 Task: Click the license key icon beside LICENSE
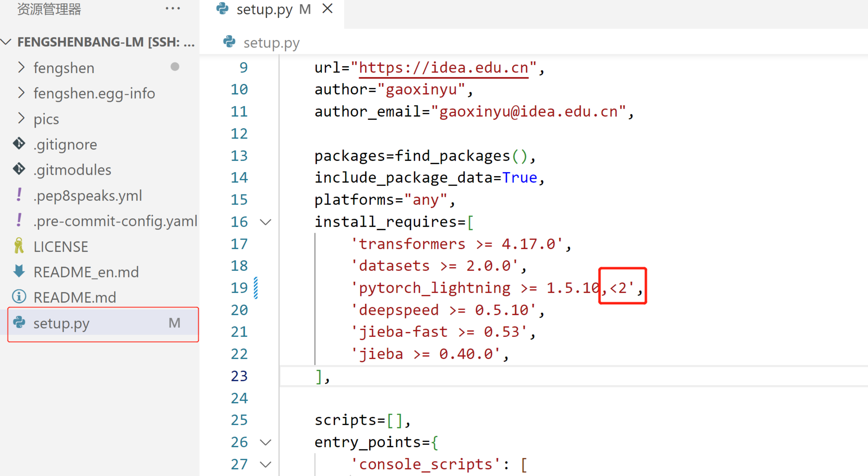pos(19,246)
